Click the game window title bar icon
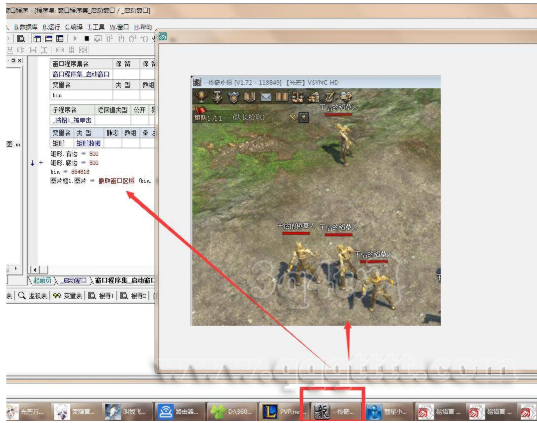537x423 pixels. pyautogui.click(x=197, y=82)
